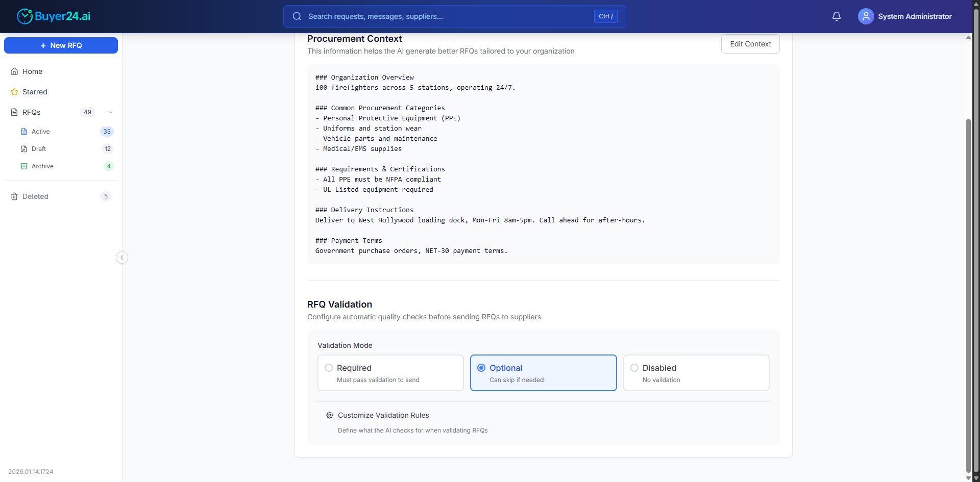Click the archive box icon beside Archive

[x=24, y=166]
